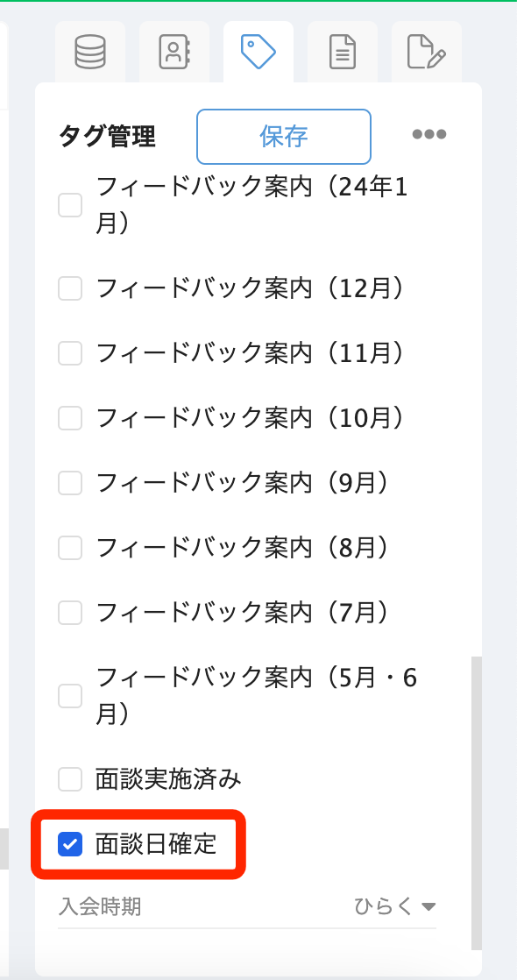Open the more options ••• menu
517x980 pixels.
tap(428, 133)
